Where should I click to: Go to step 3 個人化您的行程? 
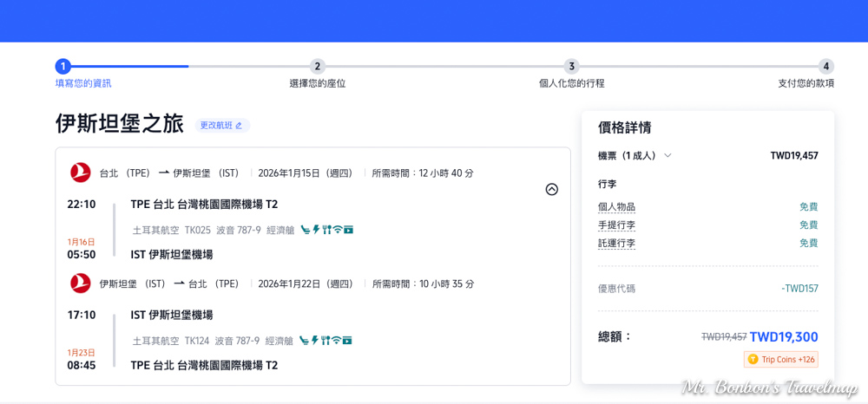click(x=571, y=67)
